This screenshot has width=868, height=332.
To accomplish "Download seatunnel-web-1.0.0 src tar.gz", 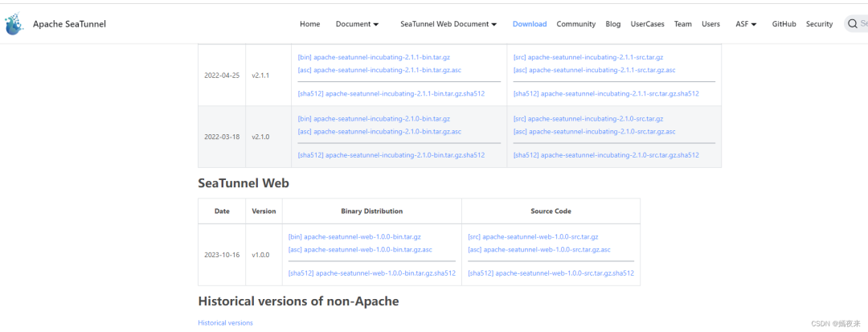I will tap(533, 237).
